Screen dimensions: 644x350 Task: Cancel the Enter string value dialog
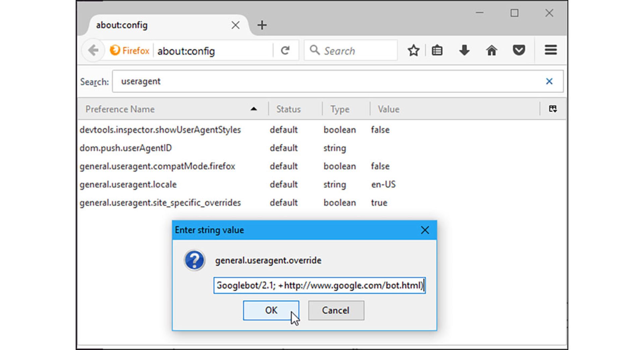click(x=336, y=310)
